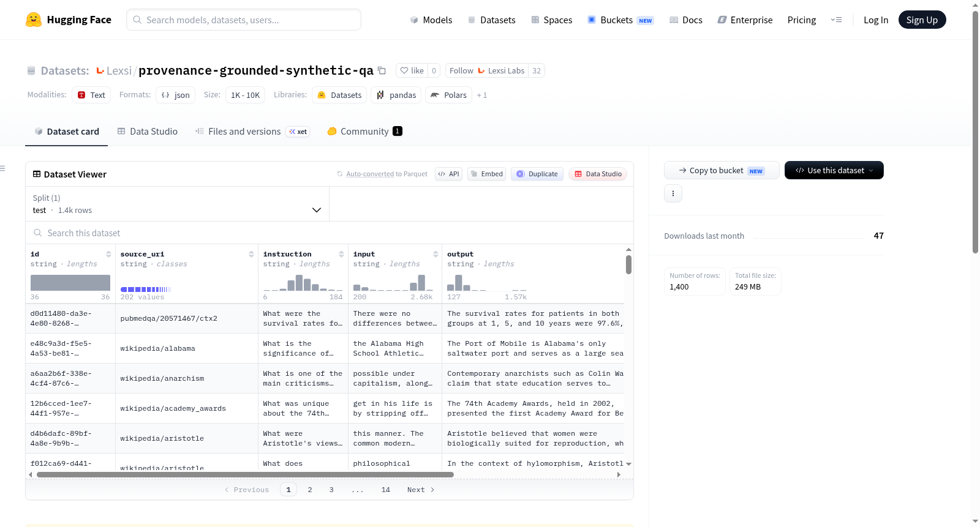The width and height of the screenshot is (980, 527).
Task: Click the followers count 32
Action: (537, 70)
